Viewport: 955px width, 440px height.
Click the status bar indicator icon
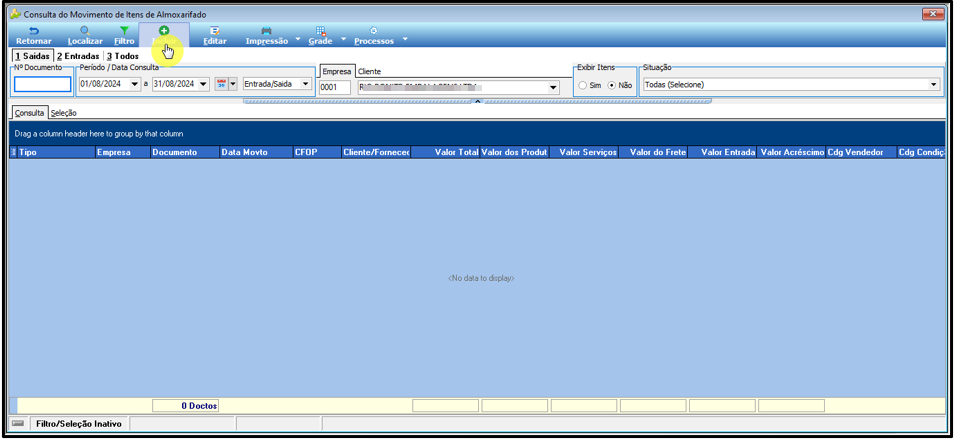pyautogui.click(x=18, y=423)
